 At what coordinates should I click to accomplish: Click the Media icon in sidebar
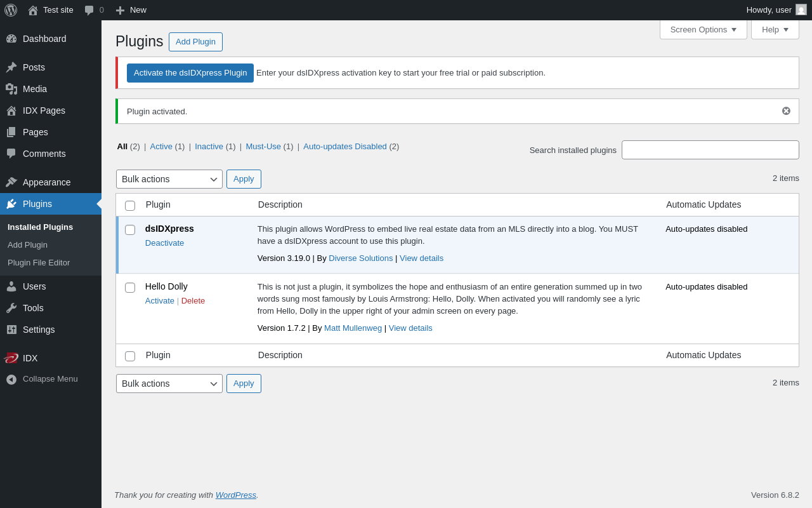click(x=11, y=89)
